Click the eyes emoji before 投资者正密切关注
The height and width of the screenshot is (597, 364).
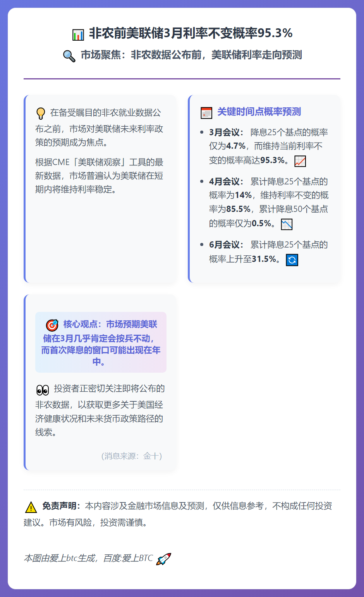[43, 390]
